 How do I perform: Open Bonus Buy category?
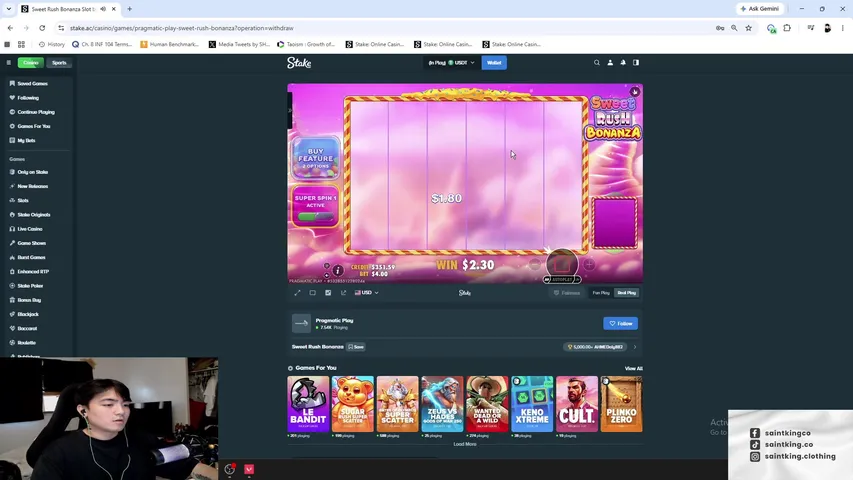click(x=29, y=300)
